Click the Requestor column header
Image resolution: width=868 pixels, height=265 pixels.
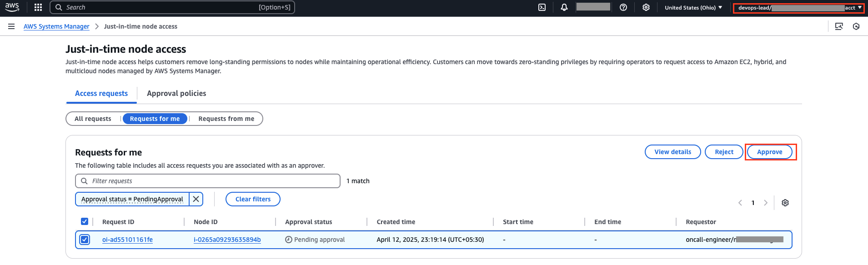point(701,222)
